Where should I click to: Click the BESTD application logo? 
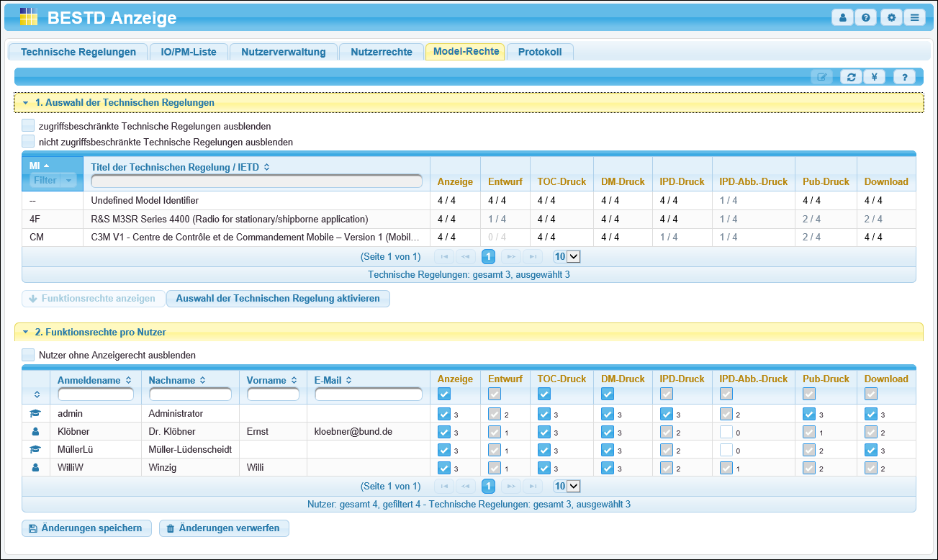[x=28, y=17]
